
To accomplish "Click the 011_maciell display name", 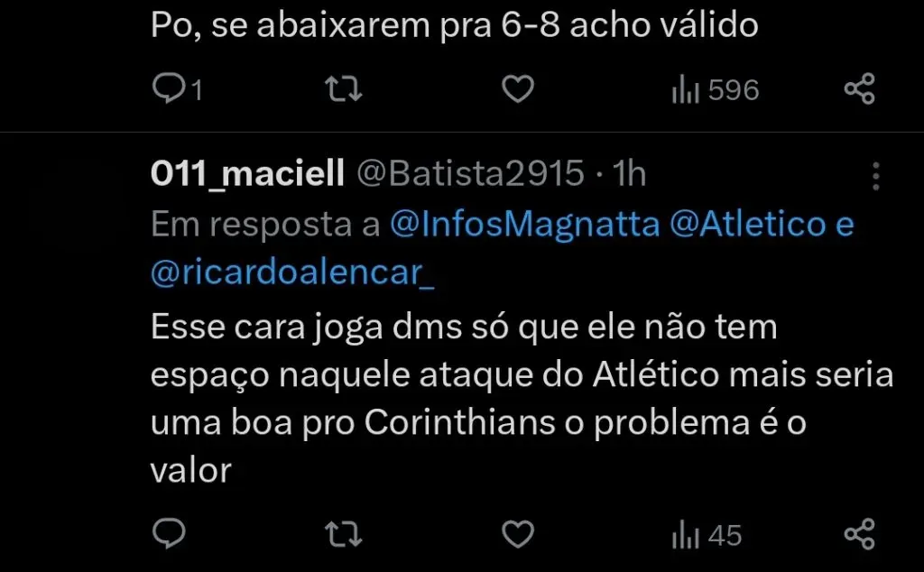I will (x=246, y=171).
